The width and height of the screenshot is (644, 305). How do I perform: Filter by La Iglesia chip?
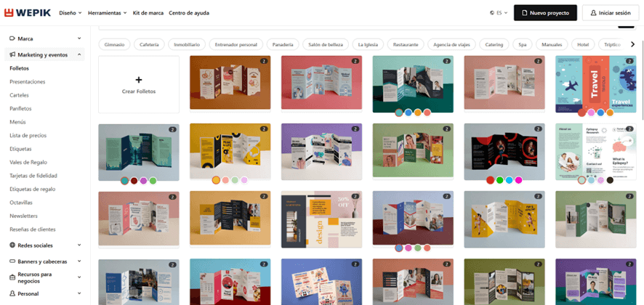point(368,44)
